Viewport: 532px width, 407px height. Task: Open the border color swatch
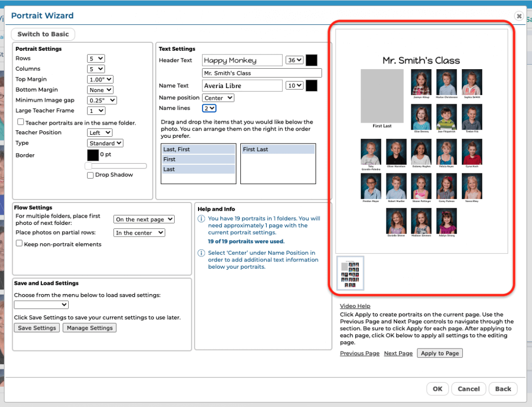[x=93, y=155]
